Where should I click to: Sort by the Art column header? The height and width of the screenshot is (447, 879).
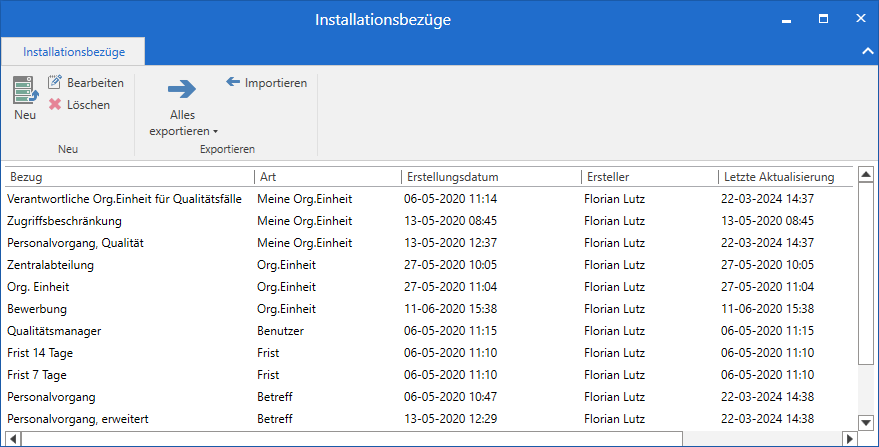[x=327, y=177]
